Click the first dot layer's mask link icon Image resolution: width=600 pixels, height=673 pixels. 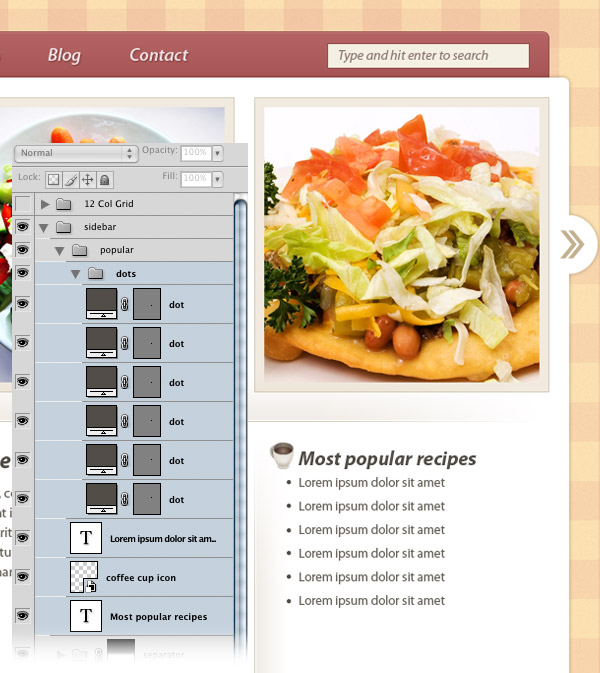[124, 304]
